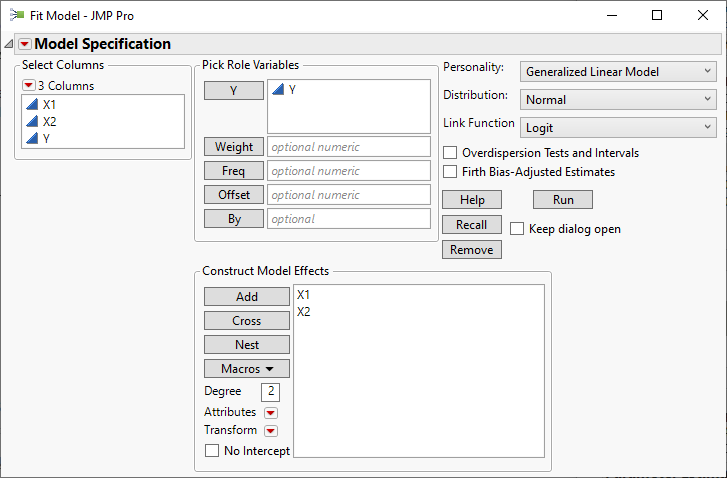Enable Overdispersion Tests and Intervals

coord(451,153)
